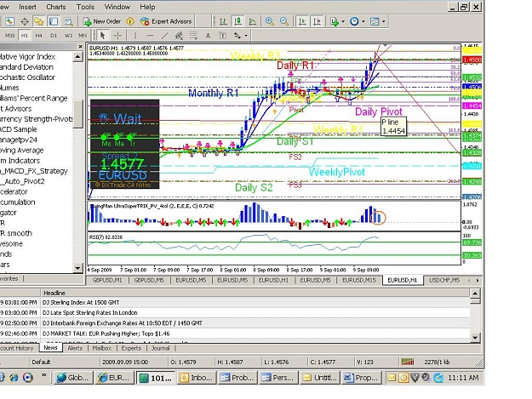Open the 'Inbo...' taskbar button
The height and width of the screenshot is (399, 532).
coord(197,377)
